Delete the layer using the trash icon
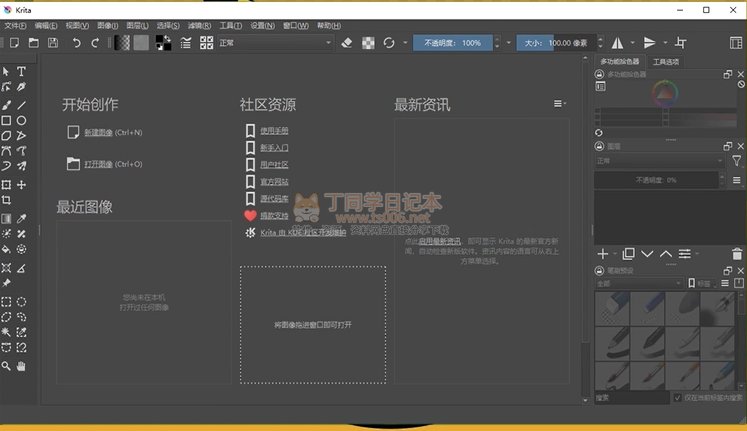The image size is (747, 431). [738, 255]
